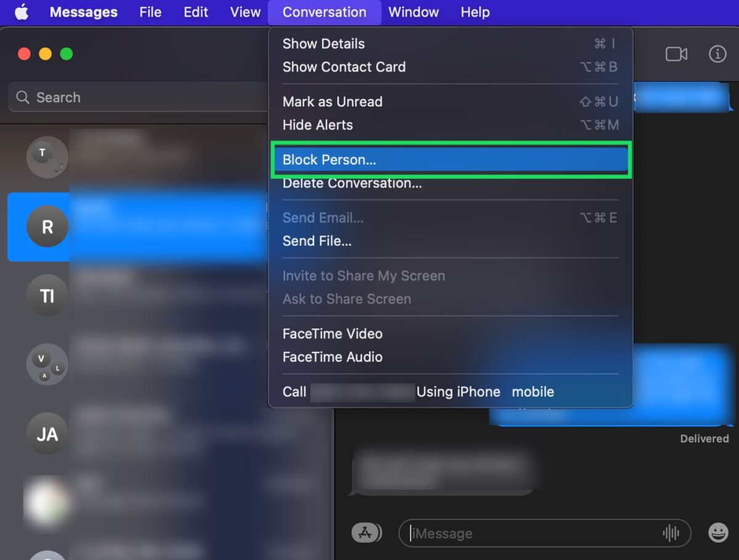The height and width of the screenshot is (560, 739).
Task: Start FaceTime Video from the menu
Action: pos(451,334)
